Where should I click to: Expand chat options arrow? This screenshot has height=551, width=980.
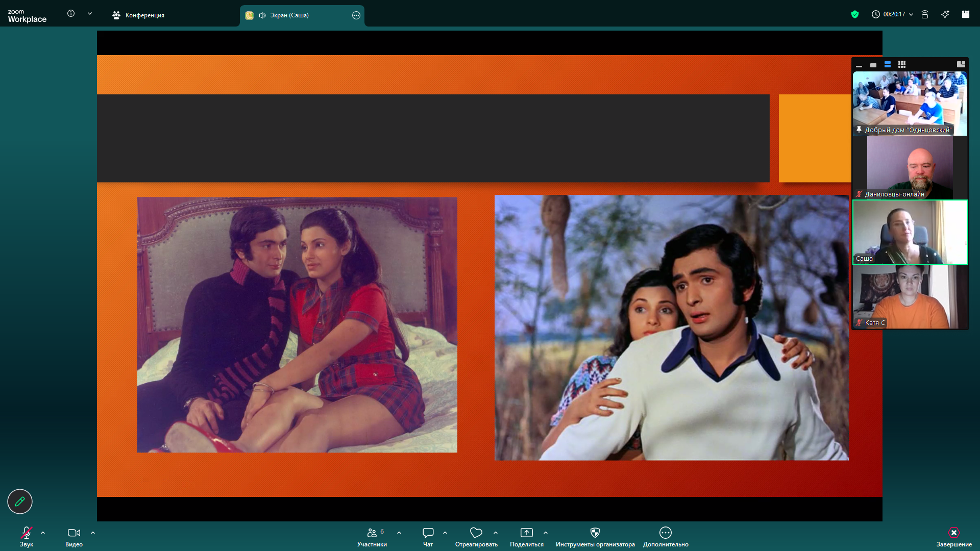click(445, 533)
